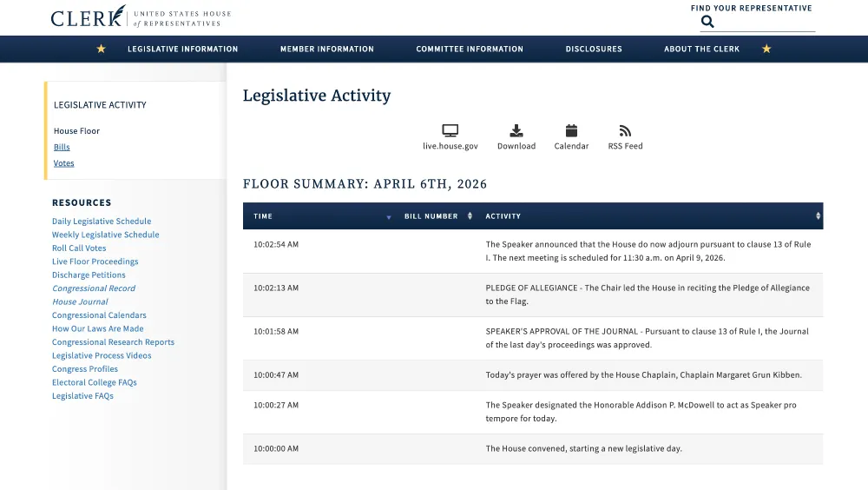Sort table by Time column arrow
This screenshot has width=868, height=490.
coord(388,216)
